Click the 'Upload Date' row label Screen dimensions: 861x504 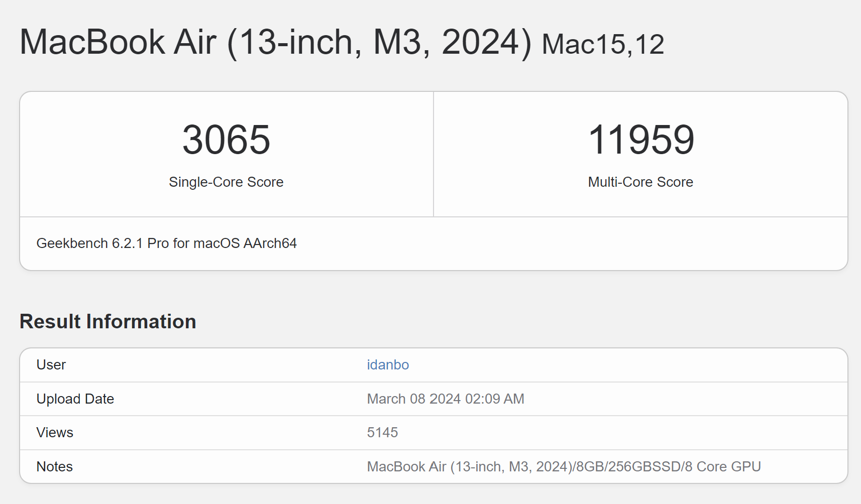pos(75,399)
